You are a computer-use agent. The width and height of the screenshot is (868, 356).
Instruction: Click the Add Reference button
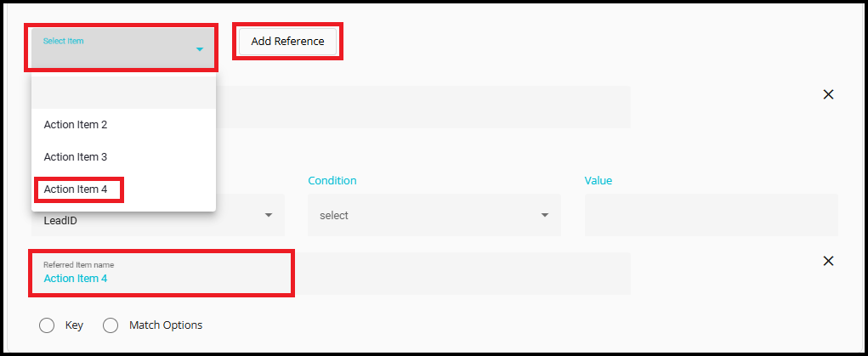(x=287, y=42)
